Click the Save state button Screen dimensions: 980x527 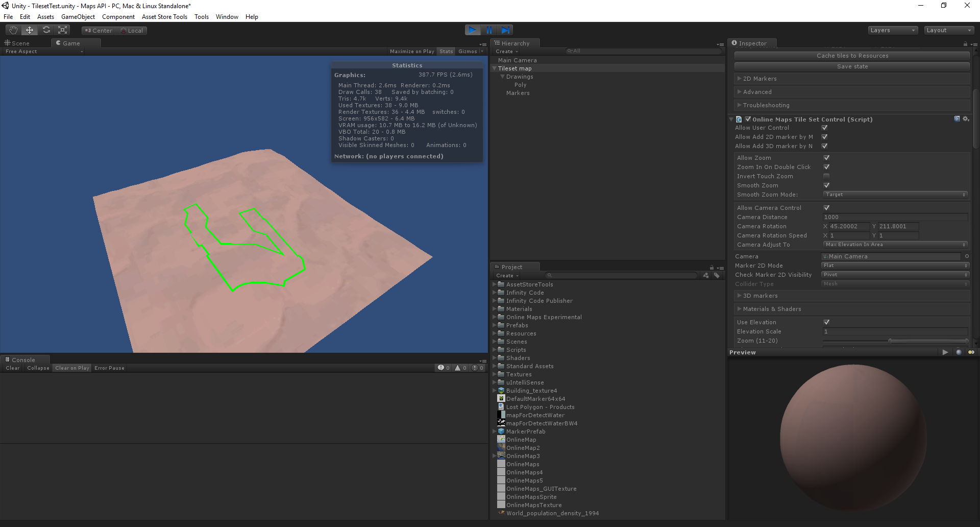(852, 66)
